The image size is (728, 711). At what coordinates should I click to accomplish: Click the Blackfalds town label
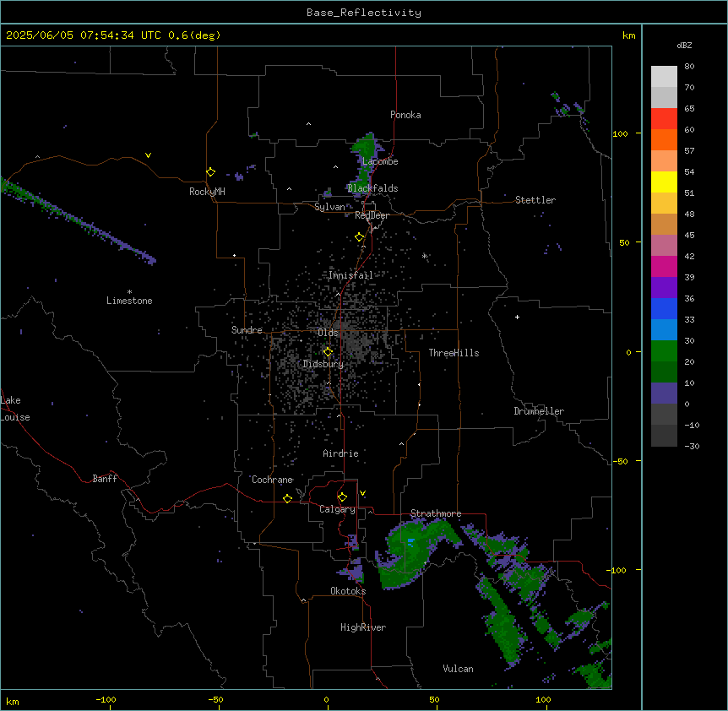tap(372, 188)
